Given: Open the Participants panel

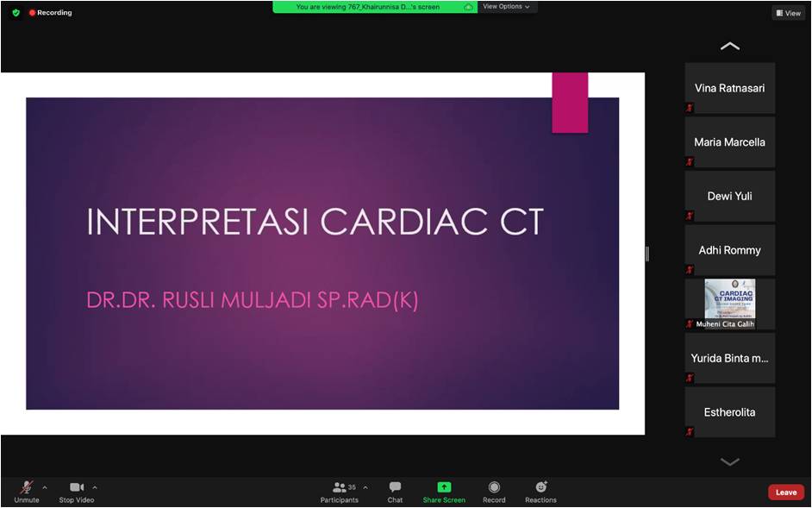Looking at the screenshot, I should (340, 488).
